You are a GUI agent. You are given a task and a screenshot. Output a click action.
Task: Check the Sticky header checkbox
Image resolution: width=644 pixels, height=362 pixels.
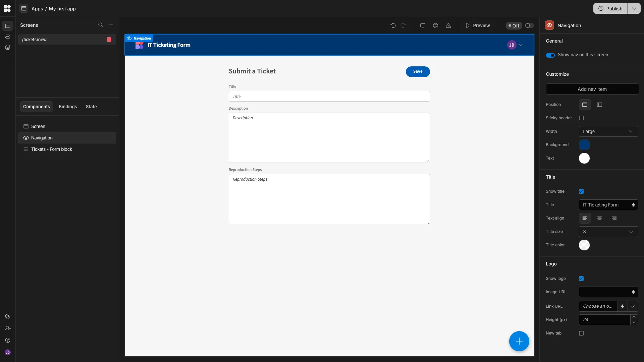tap(581, 118)
